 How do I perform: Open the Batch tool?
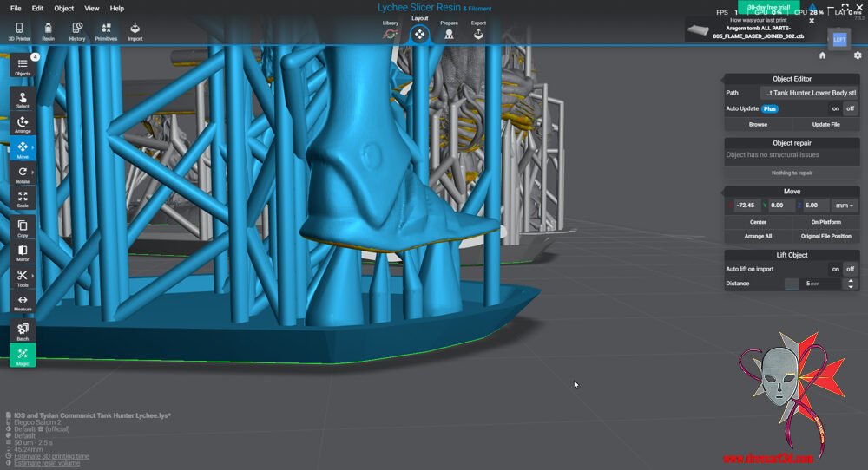[x=23, y=331]
